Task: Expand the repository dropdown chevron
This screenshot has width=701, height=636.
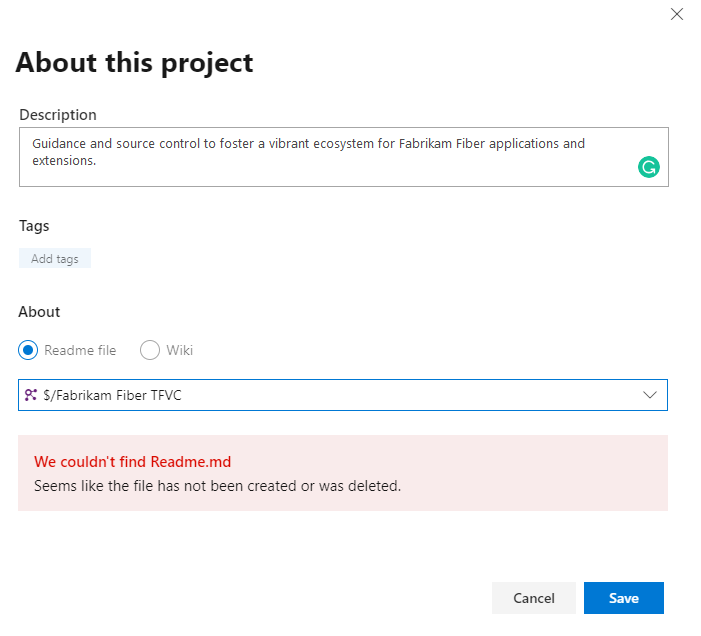Action: pos(649,395)
